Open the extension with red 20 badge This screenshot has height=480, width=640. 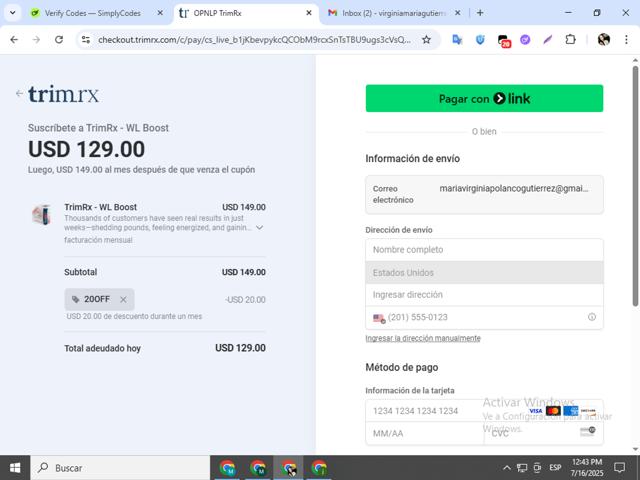click(x=504, y=40)
